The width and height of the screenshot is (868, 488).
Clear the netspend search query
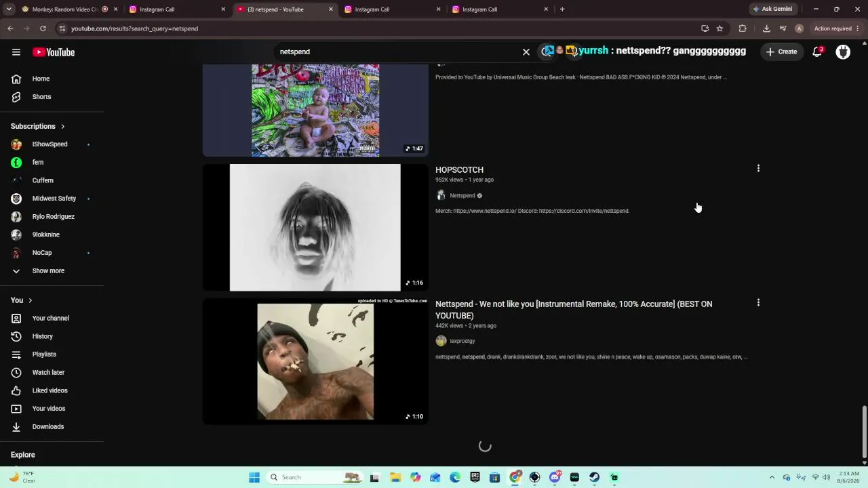point(526,52)
